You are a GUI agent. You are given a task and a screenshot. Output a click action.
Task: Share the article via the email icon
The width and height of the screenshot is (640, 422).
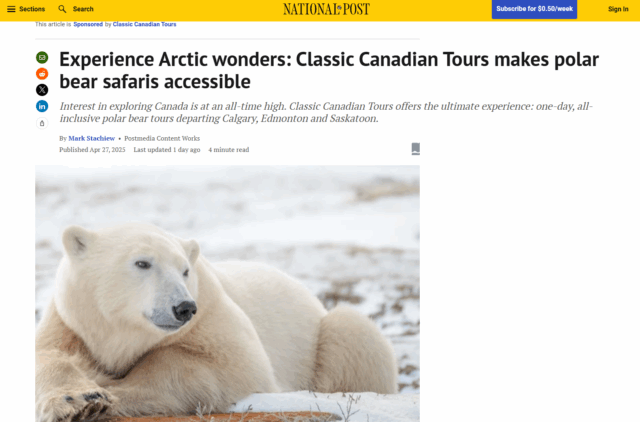pos(42,58)
